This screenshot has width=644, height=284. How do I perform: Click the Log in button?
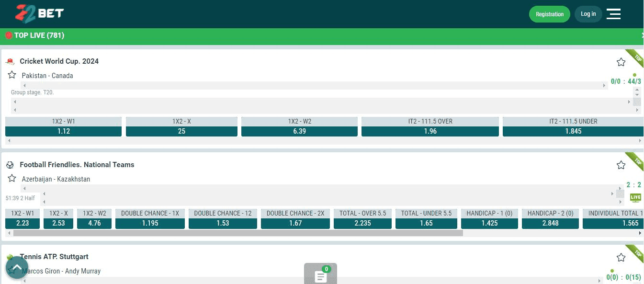588,14
